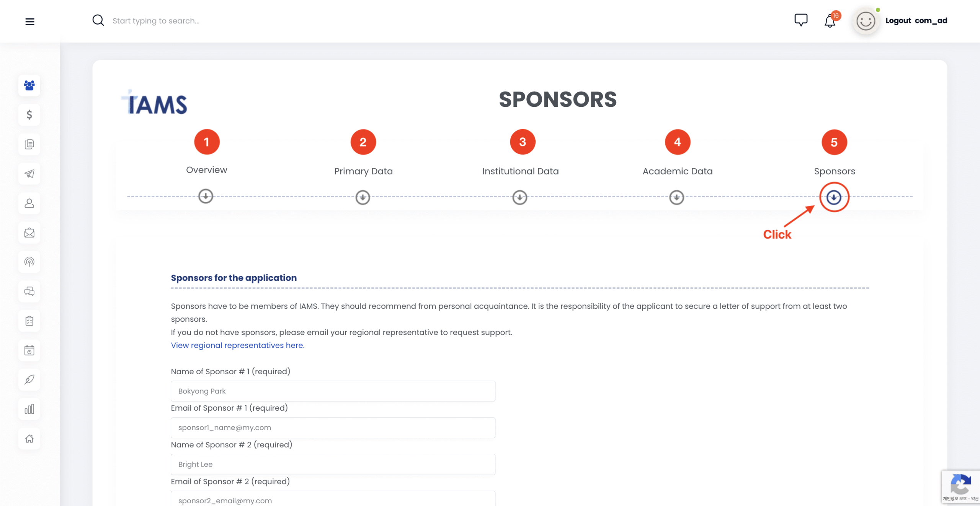Open the chat messages icon in header
The image size is (980, 506).
pyautogui.click(x=801, y=20)
